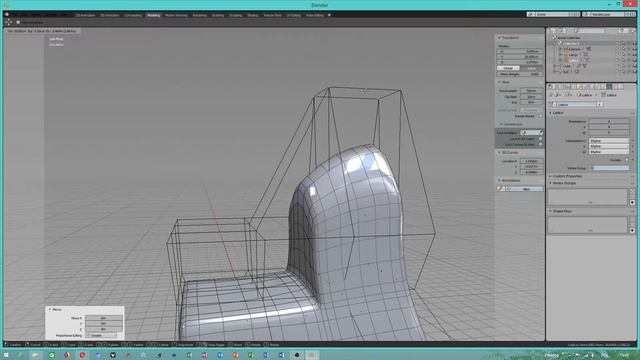
Task: Add a new vertex group with plus button
Action: (x=632, y=191)
